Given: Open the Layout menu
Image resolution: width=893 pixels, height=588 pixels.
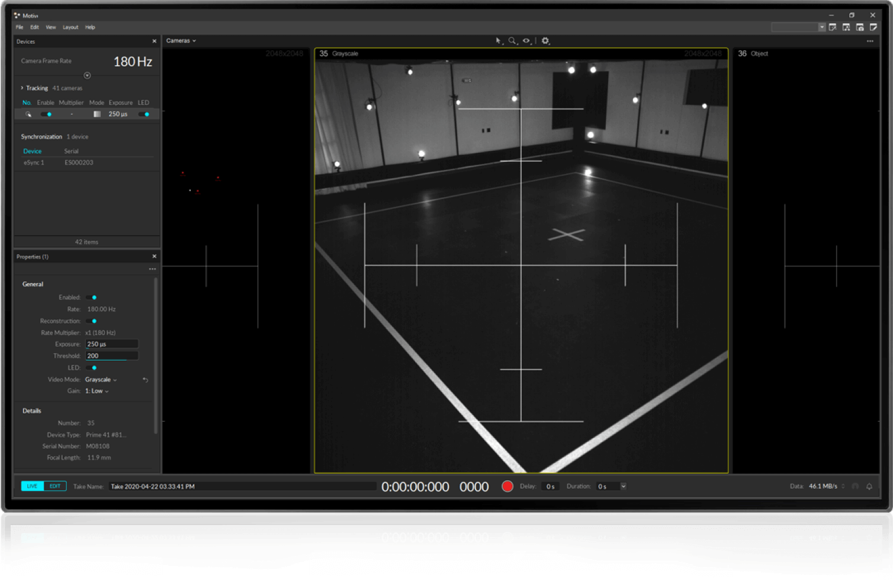Looking at the screenshot, I should click(70, 27).
